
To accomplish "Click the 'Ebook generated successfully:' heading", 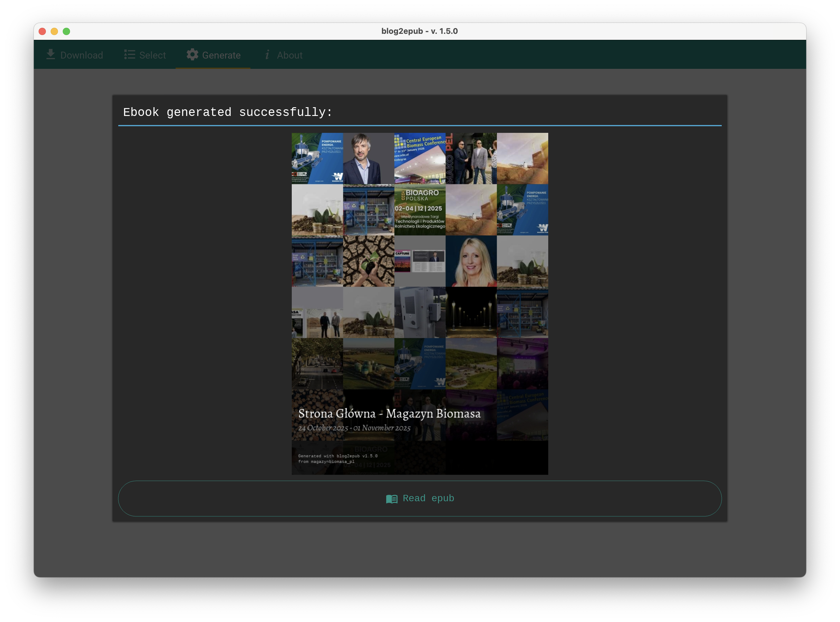I will (x=228, y=112).
